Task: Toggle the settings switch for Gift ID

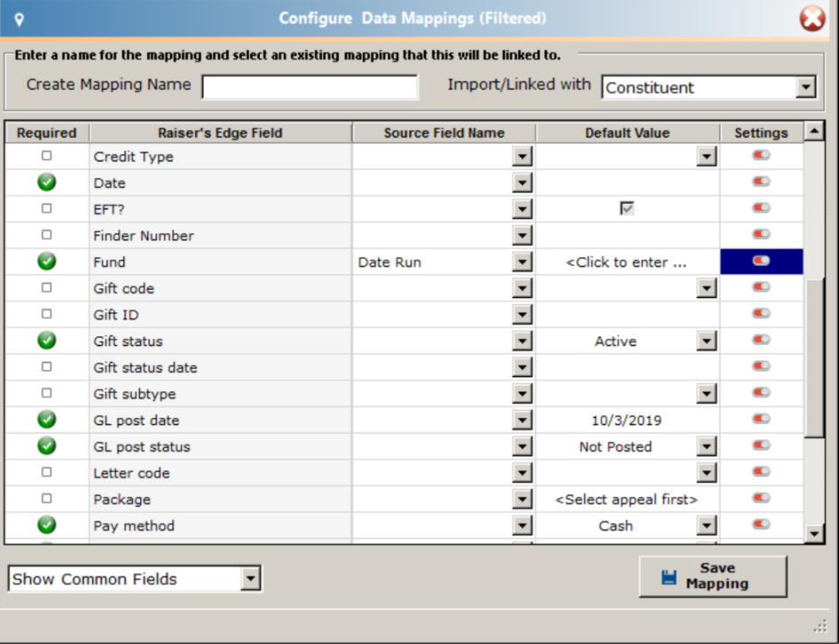Action: pyautogui.click(x=762, y=313)
